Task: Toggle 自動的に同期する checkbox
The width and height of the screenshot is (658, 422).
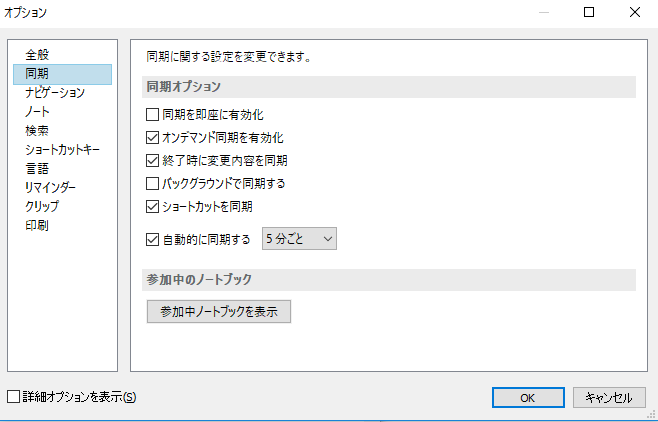Action: pos(153,239)
